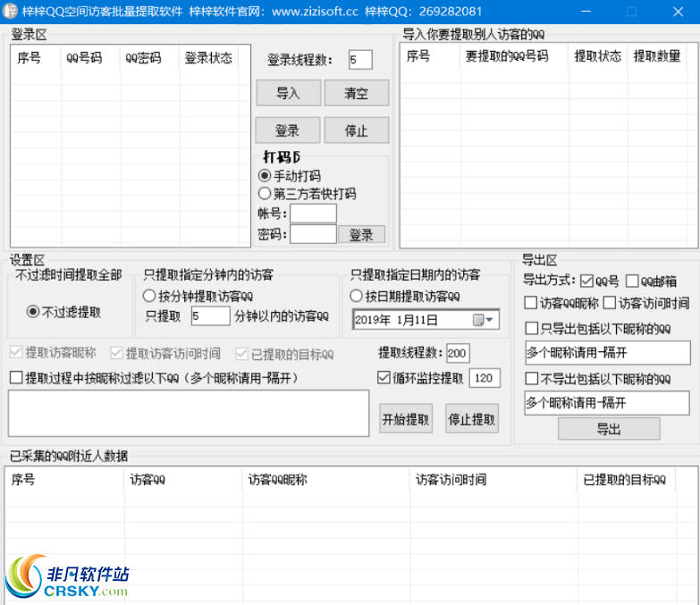Click the large nickname filter text area
700x605 pixels.
pyautogui.click(x=189, y=413)
